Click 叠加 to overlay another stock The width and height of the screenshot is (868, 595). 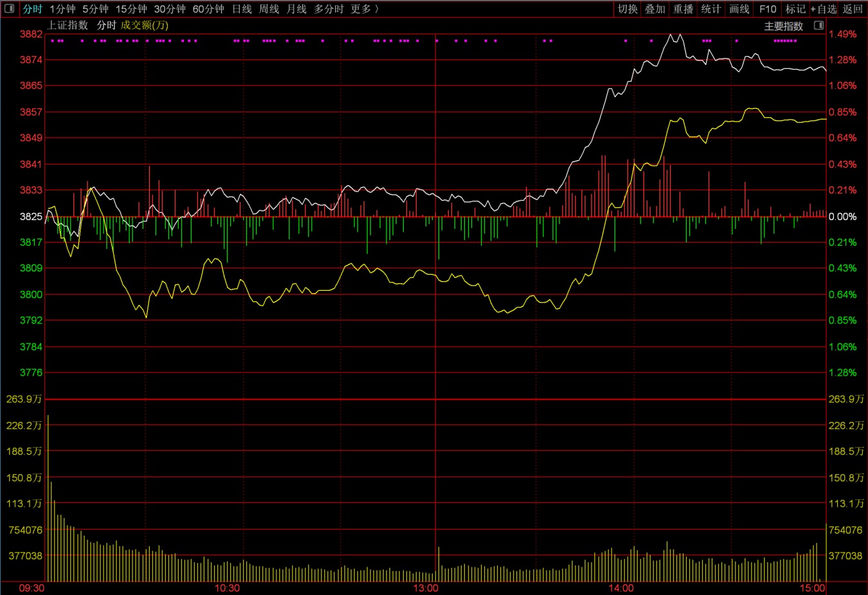point(655,9)
